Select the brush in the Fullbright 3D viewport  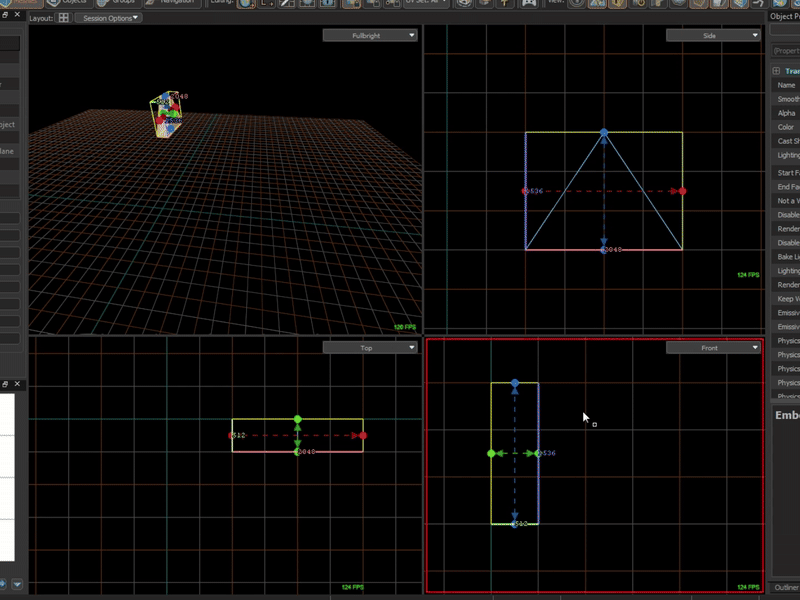pos(166,115)
